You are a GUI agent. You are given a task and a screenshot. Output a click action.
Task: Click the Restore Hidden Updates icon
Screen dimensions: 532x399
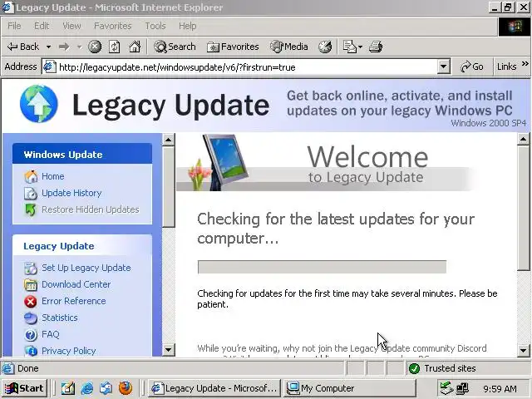(x=31, y=210)
